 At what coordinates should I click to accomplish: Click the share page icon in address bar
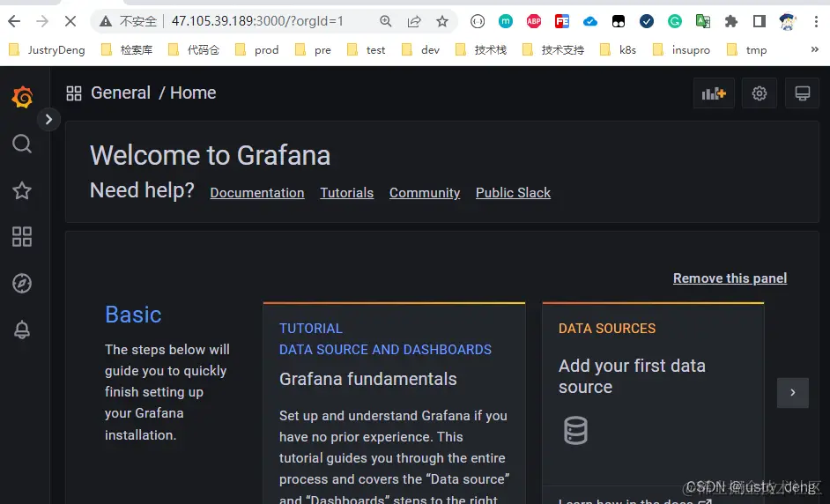pos(414,21)
